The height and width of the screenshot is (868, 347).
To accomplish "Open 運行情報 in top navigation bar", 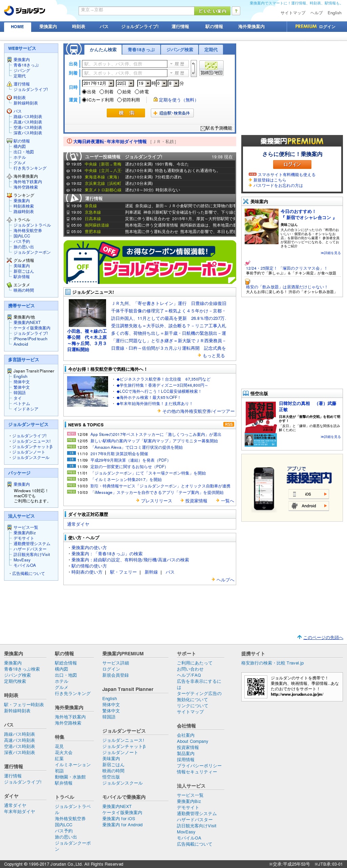I will (180, 26).
